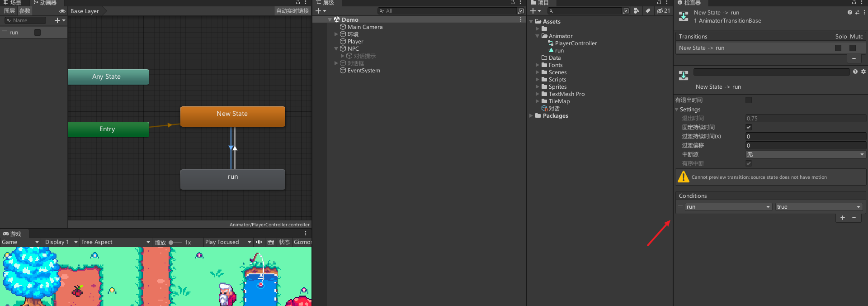868x306 pixels.
Task: Click the parameter Name search field
Action: coord(25,20)
